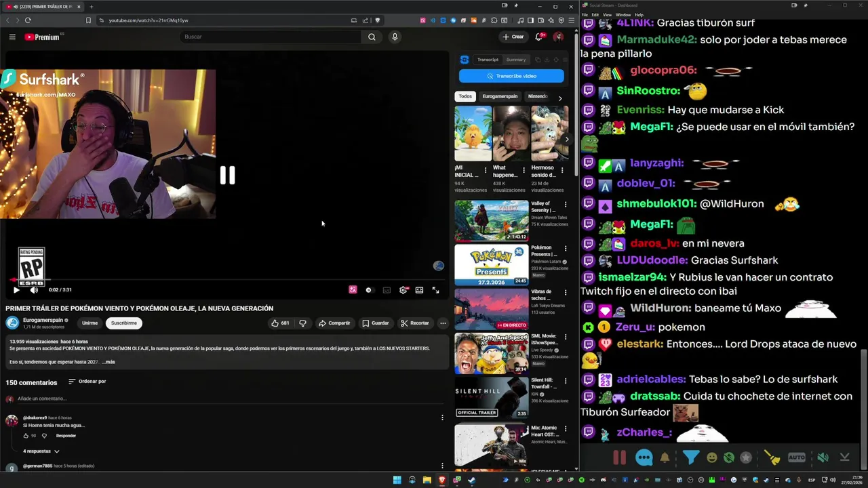The image size is (868, 488).
Task: Click the pink translate icon in player controls
Action: pos(353,290)
